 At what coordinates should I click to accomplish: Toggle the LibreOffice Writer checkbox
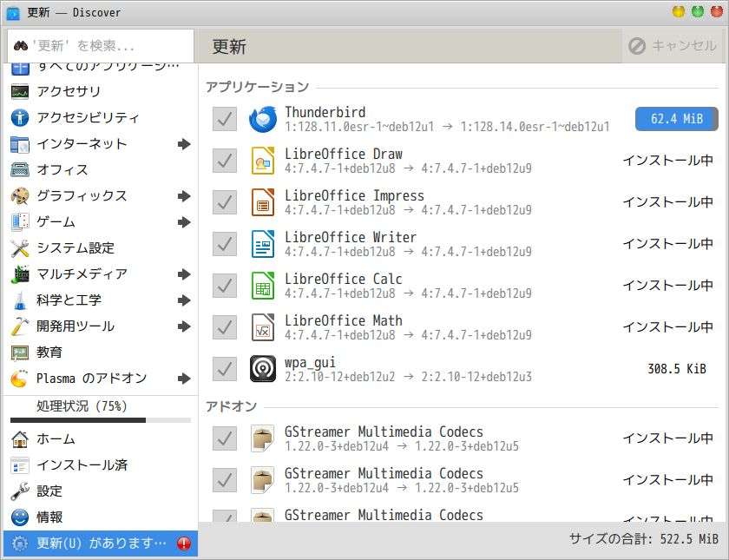click(x=225, y=244)
